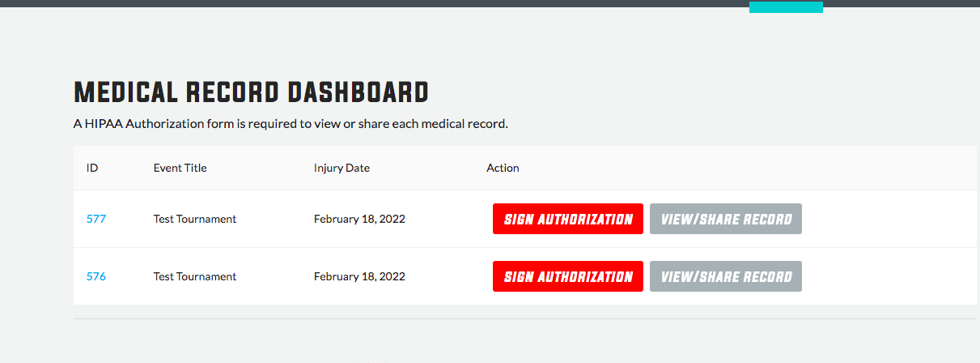Click the HIPAA Authorization notice text
980x363 pixels.
coord(291,124)
